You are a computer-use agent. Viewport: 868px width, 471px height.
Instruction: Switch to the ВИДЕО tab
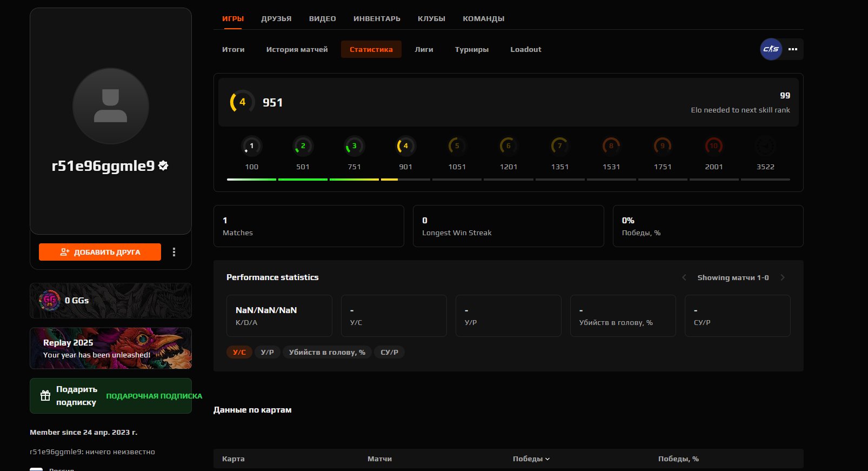[x=323, y=18]
